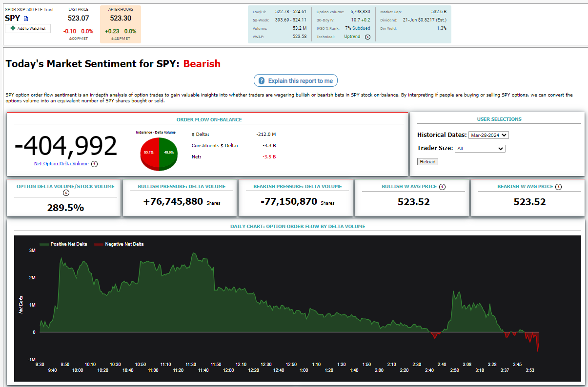
Task: Click the -77,150,870 bearish pressure value
Action: pyautogui.click(x=288, y=201)
